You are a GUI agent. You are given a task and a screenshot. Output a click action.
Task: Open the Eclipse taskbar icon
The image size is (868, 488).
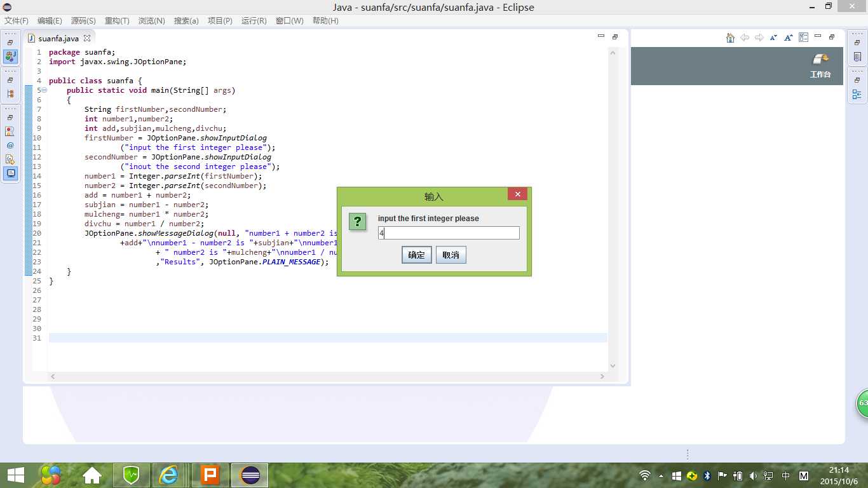click(250, 475)
